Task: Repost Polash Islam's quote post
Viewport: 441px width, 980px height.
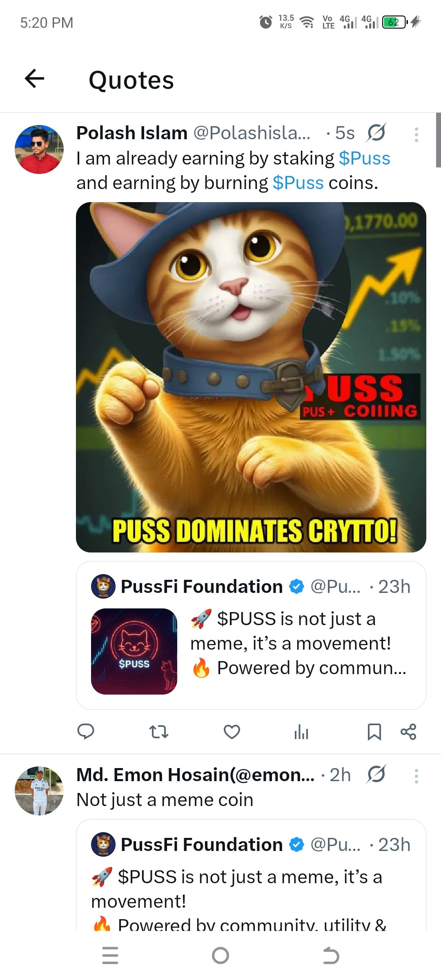Action: [159, 732]
